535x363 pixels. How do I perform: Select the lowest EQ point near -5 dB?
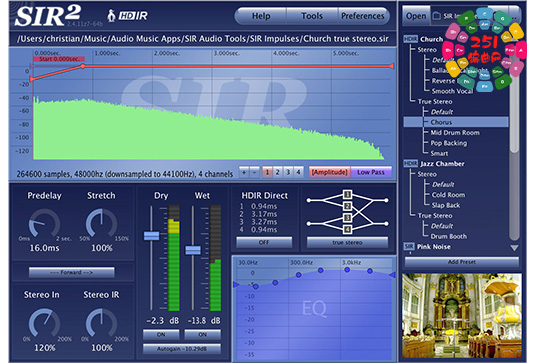[x=256, y=287]
